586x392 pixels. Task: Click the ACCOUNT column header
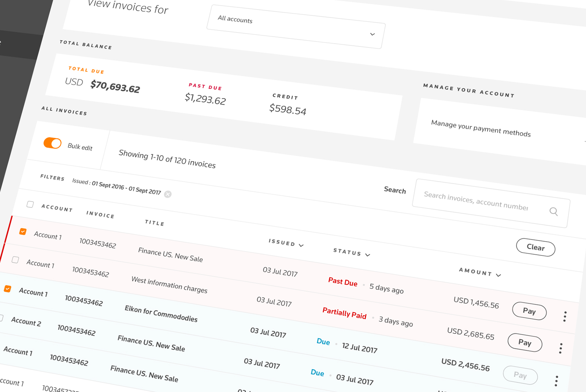[x=57, y=208]
